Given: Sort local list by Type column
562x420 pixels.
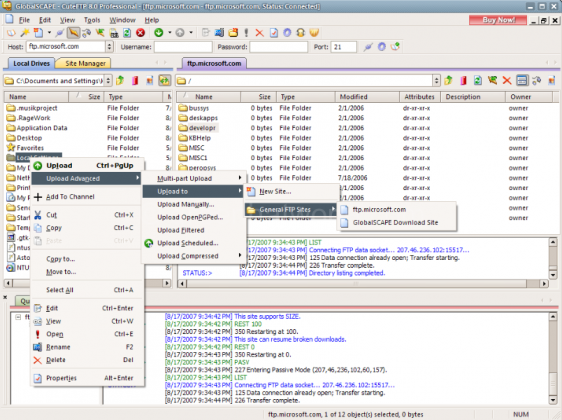Looking at the screenshot, I should click(x=133, y=97).
